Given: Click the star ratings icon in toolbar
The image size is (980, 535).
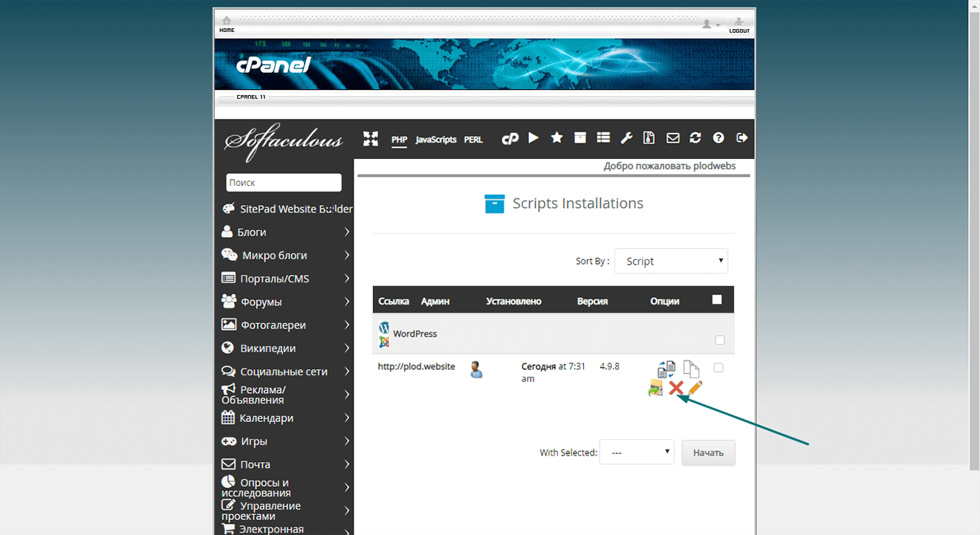Looking at the screenshot, I should click(x=556, y=137).
